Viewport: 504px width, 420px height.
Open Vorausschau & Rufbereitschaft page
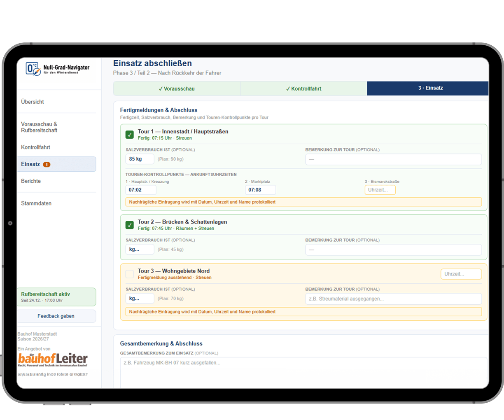click(39, 127)
